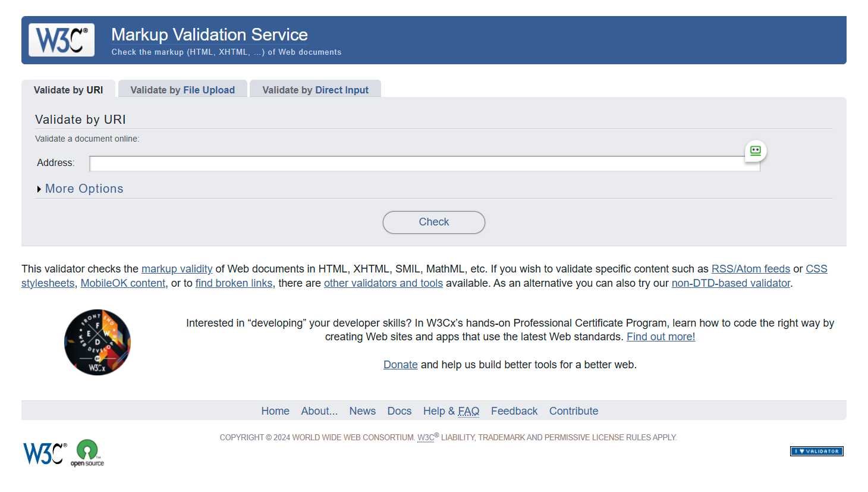
Task: Click the Find out more! link
Action: pos(661,337)
